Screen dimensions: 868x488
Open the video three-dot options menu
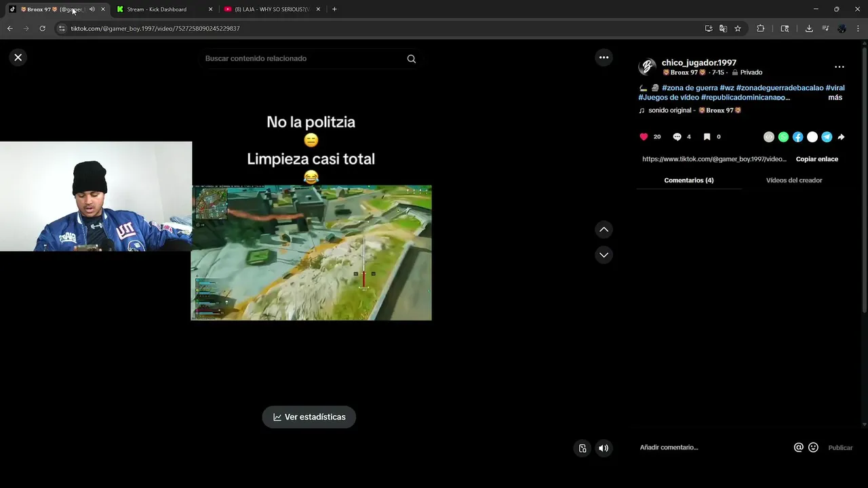pyautogui.click(x=604, y=58)
